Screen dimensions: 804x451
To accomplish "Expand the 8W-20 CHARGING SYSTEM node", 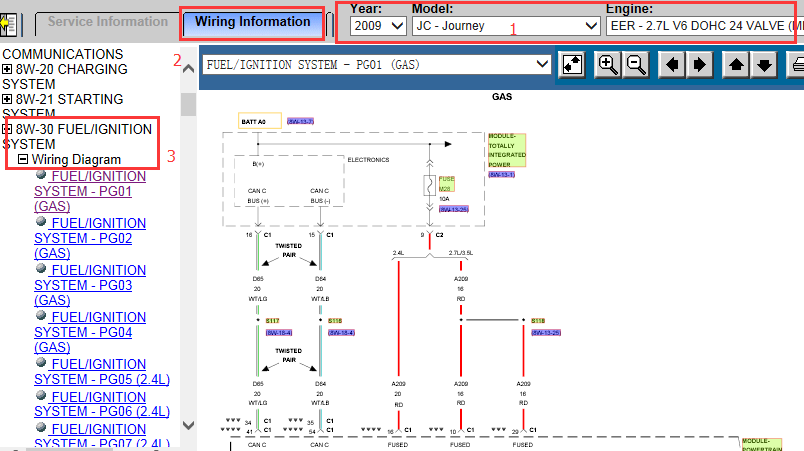I will pos(7,69).
